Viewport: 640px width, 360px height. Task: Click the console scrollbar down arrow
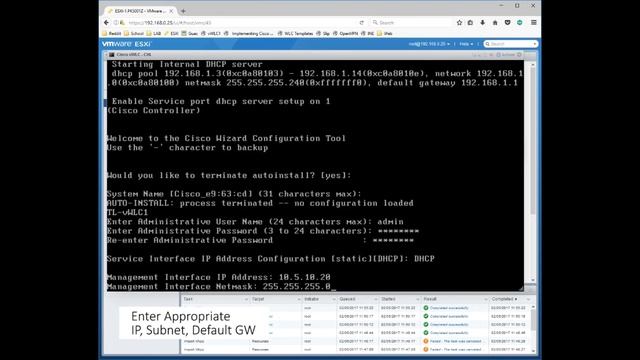pos(533,280)
